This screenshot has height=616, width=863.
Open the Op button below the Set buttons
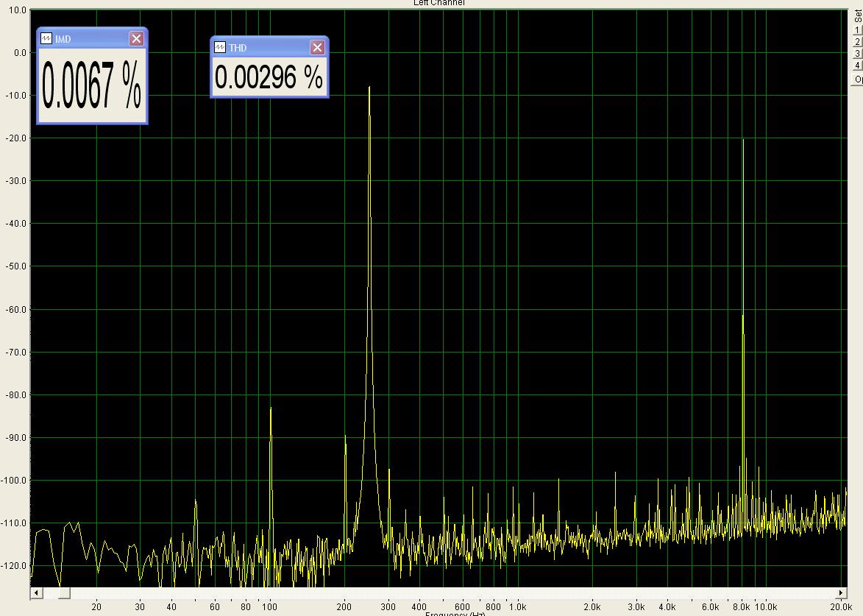(x=858, y=79)
